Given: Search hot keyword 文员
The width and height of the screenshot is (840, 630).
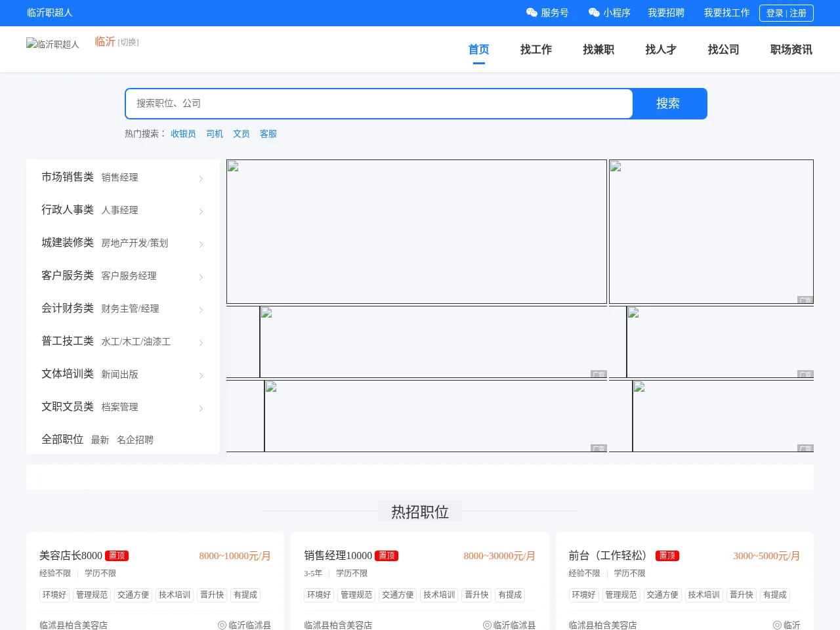Looking at the screenshot, I should [x=241, y=134].
